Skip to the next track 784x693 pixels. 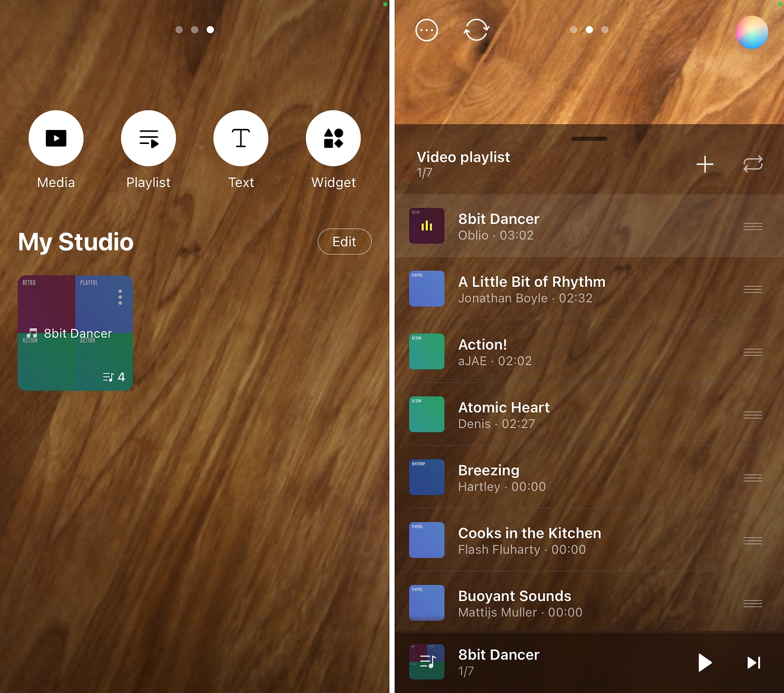(754, 663)
